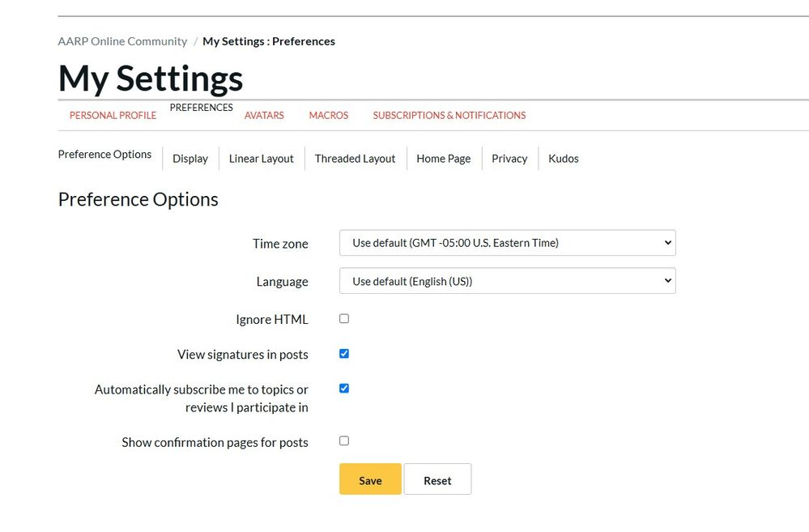Open the Privacy sub-tab

point(509,159)
